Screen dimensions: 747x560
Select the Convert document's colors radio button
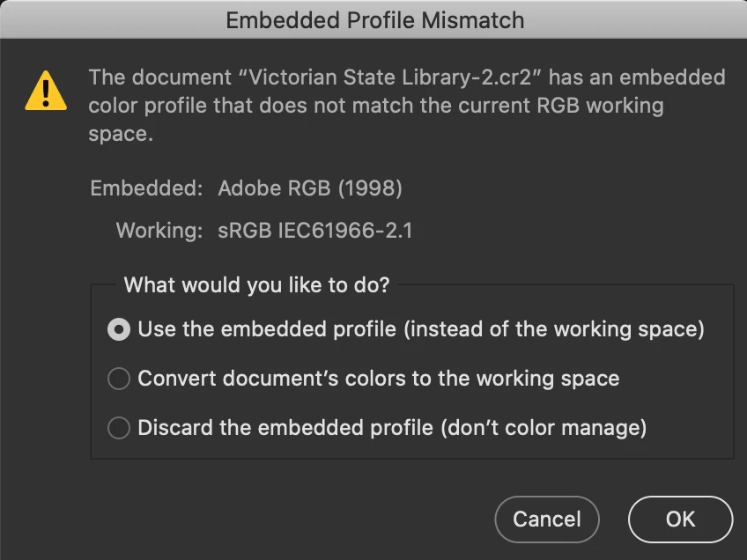click(118, 379)
